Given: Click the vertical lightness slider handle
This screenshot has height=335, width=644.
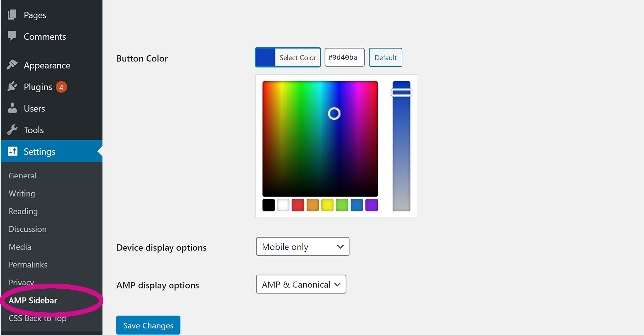Looking at the screenshot, I should [x=402, y=93].
